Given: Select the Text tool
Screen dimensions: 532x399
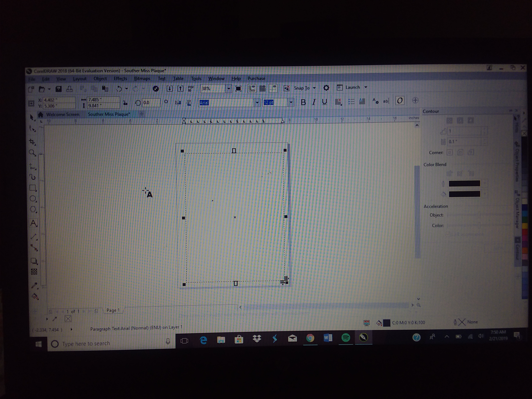Looking at the screenshot, I should pyautogui.click(x=34, y=223).
